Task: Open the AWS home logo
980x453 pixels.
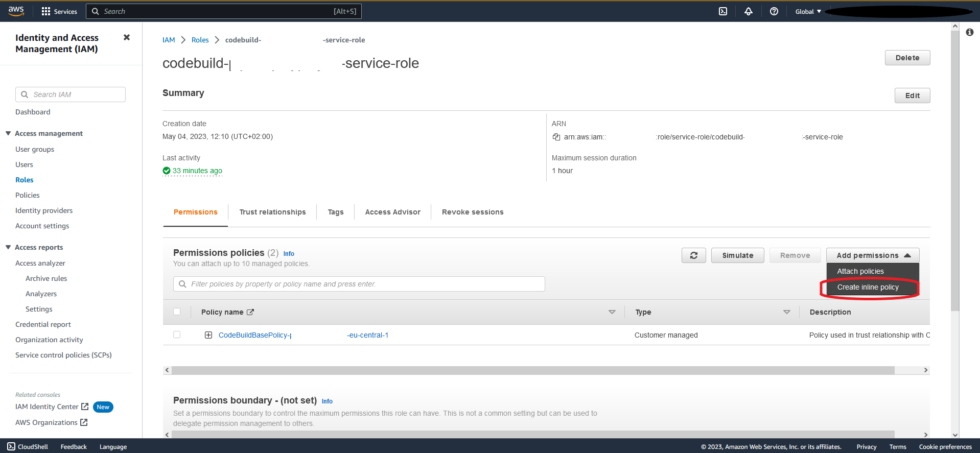Action: 16,11
